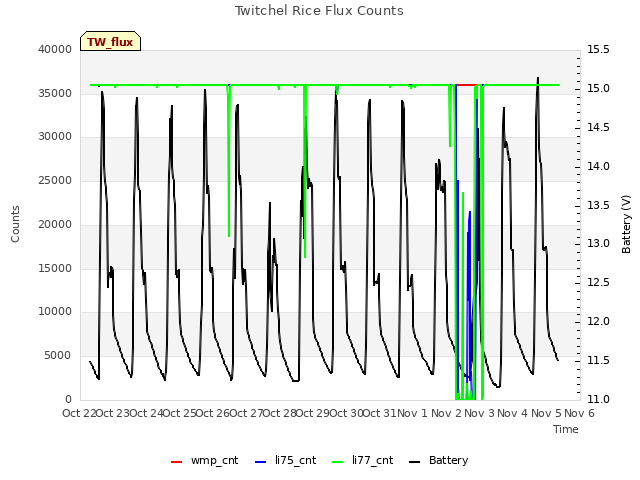Click the 25000 tick on Counts axis
The image size is (640, 480).
55,180
